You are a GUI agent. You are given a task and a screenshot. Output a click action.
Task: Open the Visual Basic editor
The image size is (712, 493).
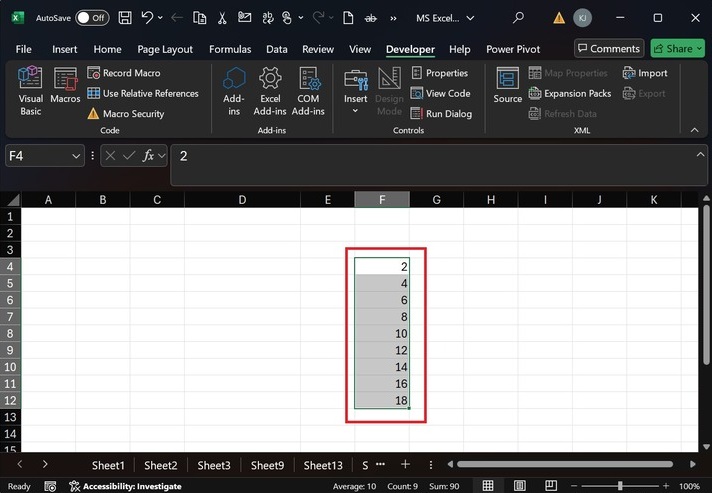[x=31, y=90]
